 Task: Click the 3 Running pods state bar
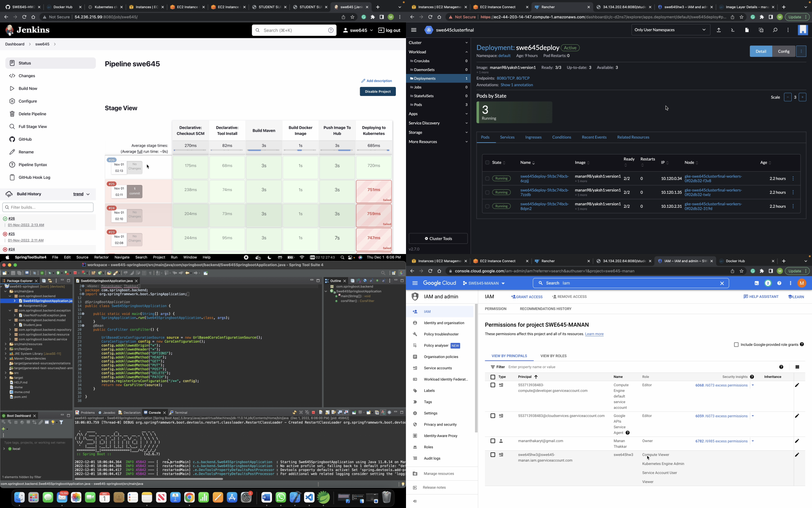(x=514, y=113)
